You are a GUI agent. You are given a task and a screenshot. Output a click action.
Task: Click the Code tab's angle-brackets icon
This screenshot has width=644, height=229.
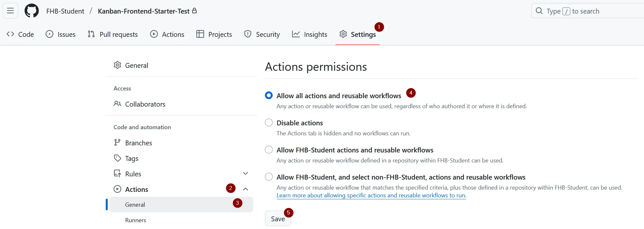point(11,34)
